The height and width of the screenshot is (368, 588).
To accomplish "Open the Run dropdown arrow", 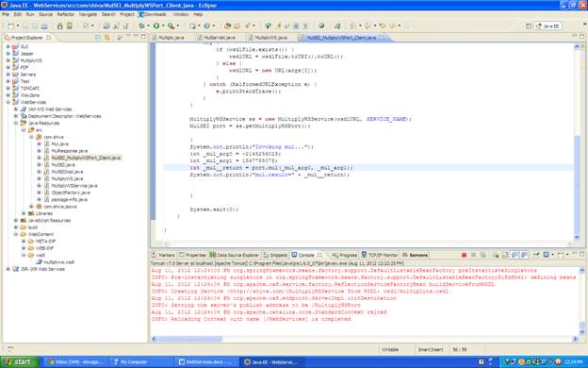I will point(163,25).
